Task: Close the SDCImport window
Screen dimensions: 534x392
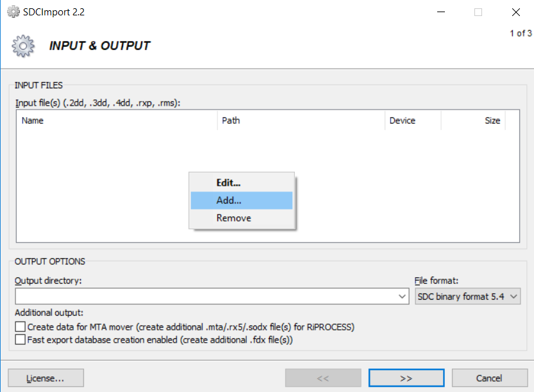Action: (x=515, y=12)
